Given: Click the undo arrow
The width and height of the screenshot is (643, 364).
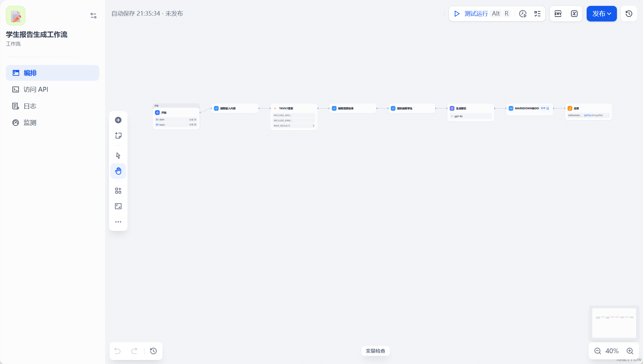Looking at the screenshot, I should tap(118, 351).
